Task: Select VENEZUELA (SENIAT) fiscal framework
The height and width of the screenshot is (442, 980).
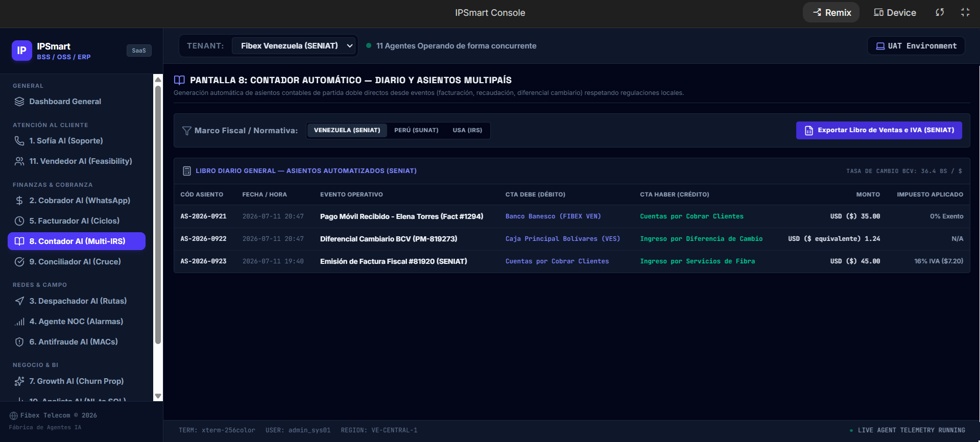Action: pyautogui.click(x=347, y=130)
